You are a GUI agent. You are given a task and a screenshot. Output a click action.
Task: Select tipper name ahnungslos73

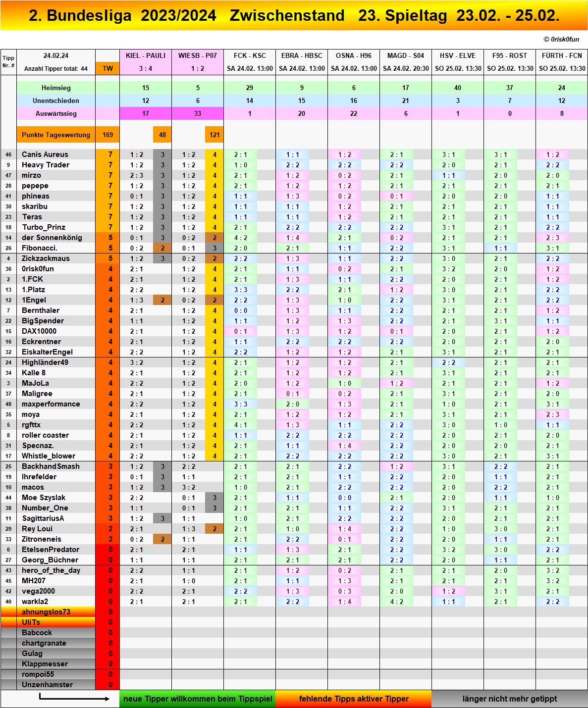pyautogui.click(x=46, y=612)
